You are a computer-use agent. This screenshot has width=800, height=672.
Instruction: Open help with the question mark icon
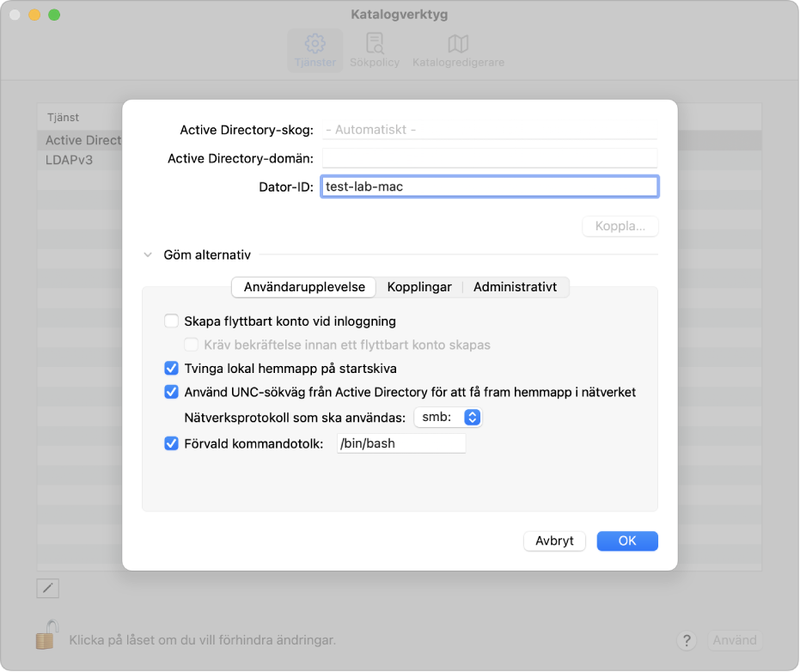click(x=687, y=640)
